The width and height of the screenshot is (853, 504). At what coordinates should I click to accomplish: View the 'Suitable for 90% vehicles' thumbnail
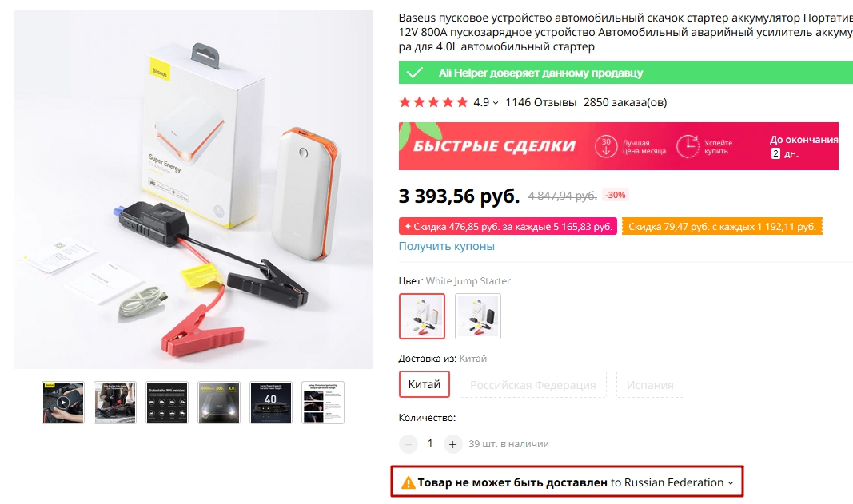167,403
